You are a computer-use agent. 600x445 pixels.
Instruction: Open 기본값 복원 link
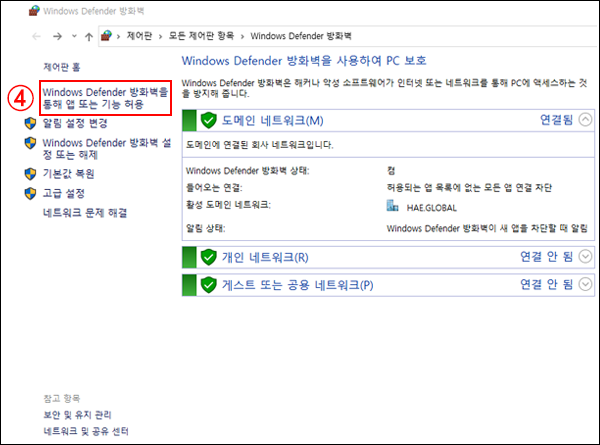click(x=68, y=174)
